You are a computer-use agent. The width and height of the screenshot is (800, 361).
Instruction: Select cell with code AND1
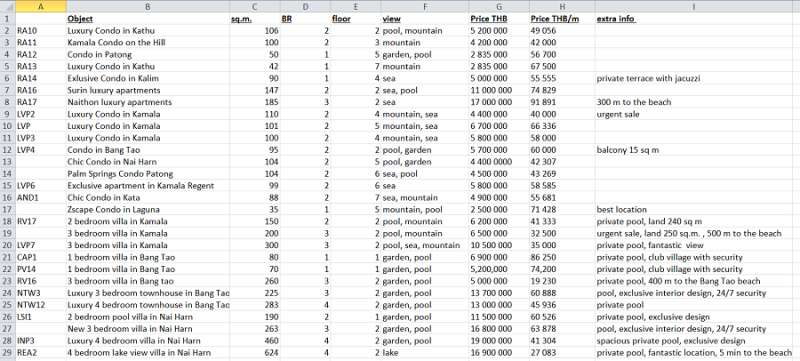[x=40, y=197]
